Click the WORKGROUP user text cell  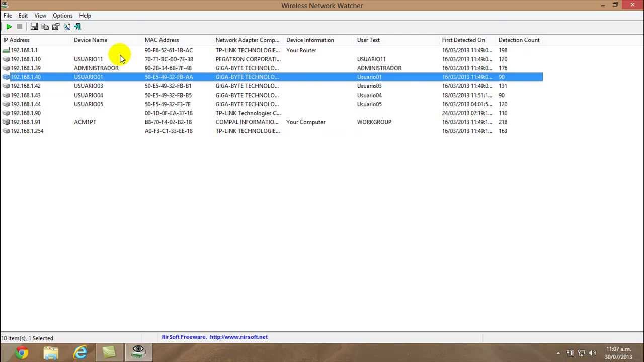[x=374, y=122]
